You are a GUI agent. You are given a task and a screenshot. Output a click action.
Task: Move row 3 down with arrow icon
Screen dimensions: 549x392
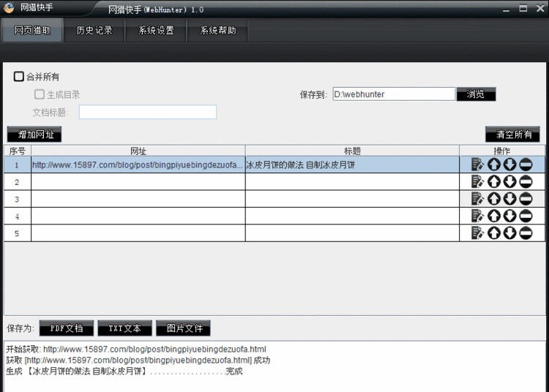click(x=509, y=199)
